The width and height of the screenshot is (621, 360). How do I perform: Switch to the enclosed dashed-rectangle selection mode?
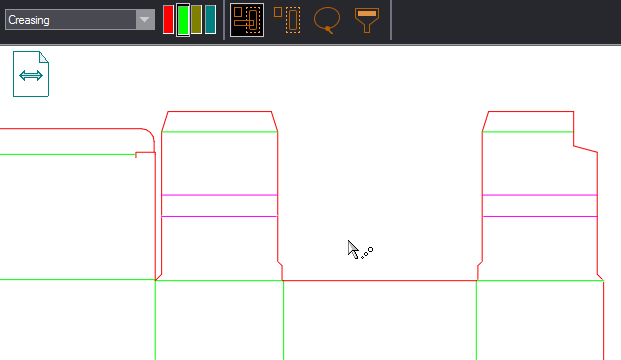click(x=287, y=20)
